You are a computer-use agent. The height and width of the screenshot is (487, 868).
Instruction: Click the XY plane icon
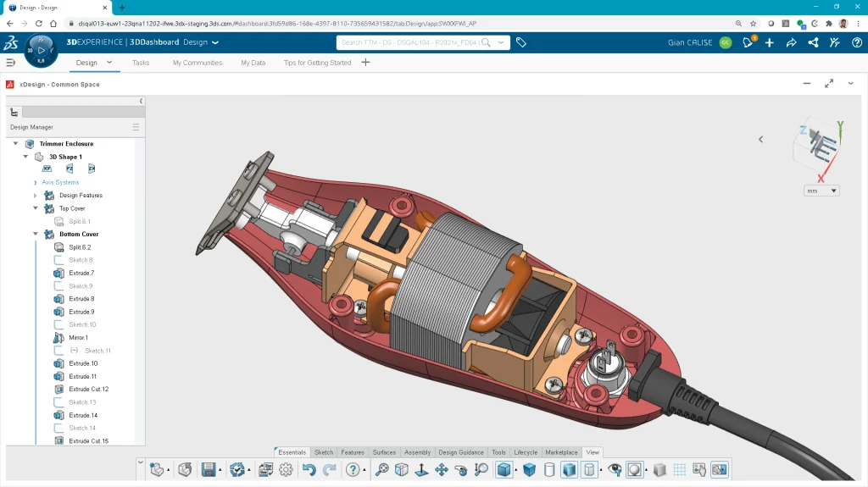tap(47, 169)
